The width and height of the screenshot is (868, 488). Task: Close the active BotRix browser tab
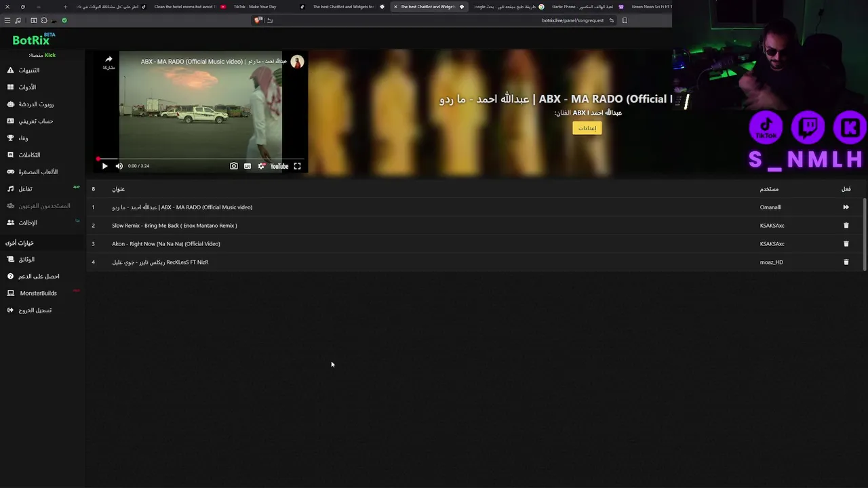pyautogui.click(x=395, y=7)
